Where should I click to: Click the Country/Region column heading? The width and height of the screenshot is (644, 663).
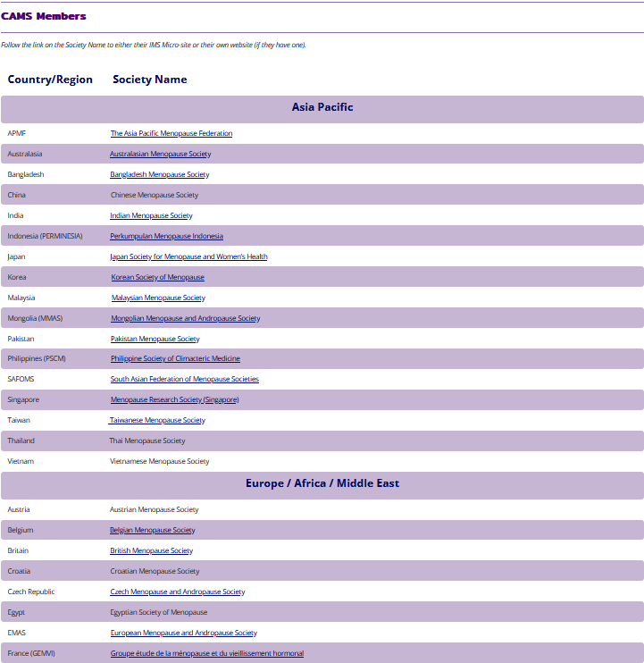50,80
